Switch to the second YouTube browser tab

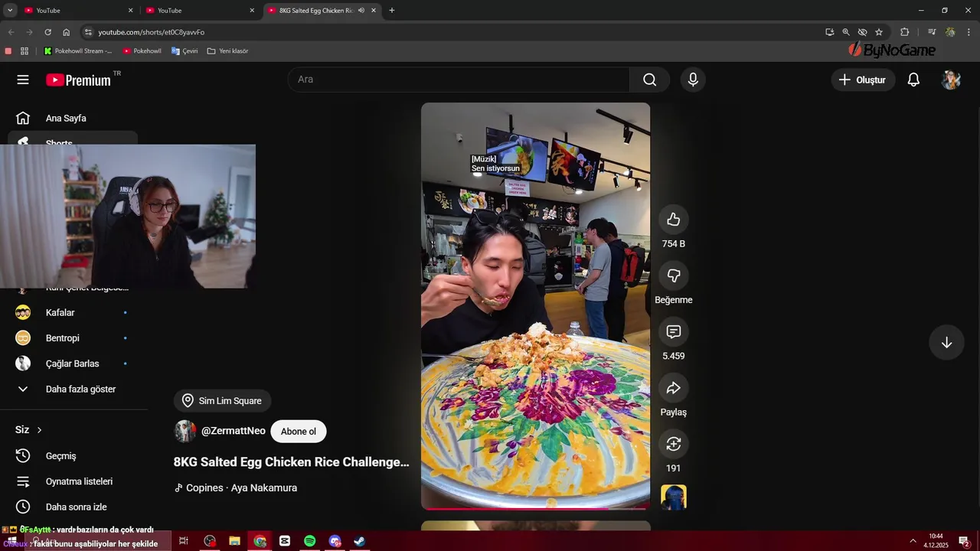(199, 10)
